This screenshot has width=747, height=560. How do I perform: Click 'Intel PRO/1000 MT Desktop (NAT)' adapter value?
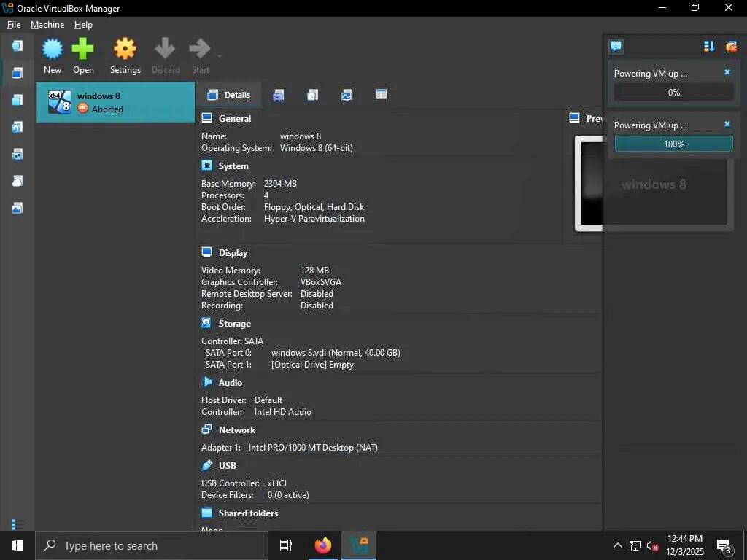coord(313,448)
